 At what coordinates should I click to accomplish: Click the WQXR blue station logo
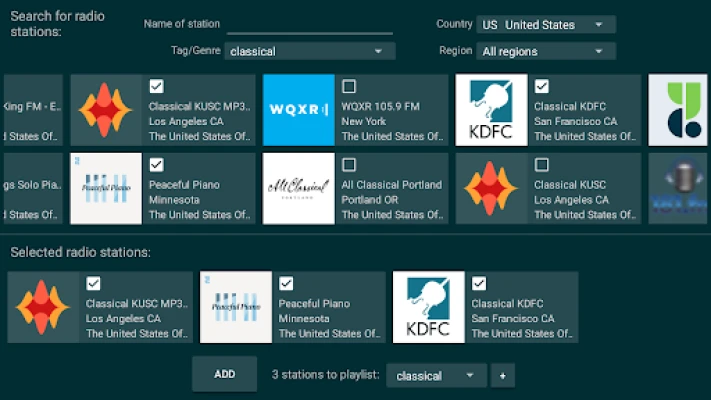click(x=298, y=110)
